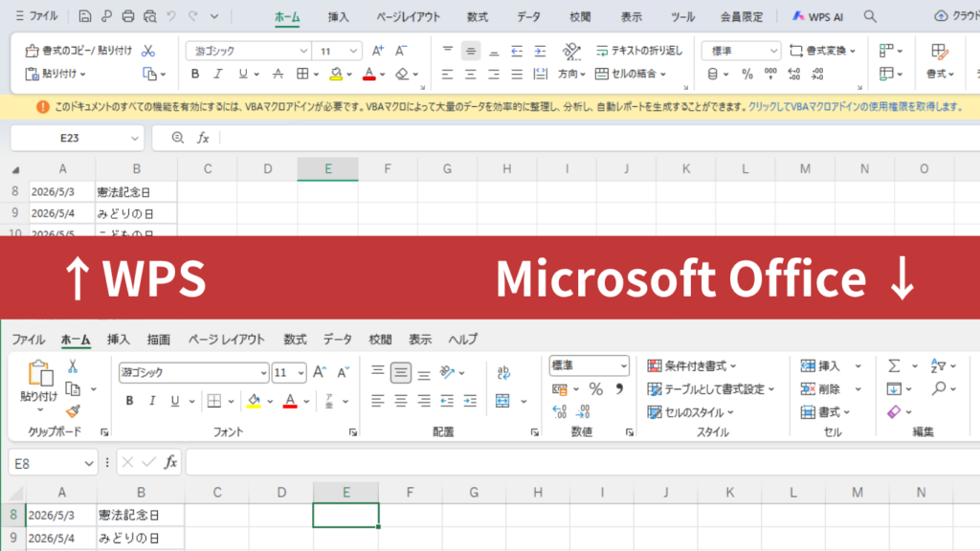Toggle Microsoft Office bold button
The width and height of the screenshot is (980, 551).
click(129, 401)
